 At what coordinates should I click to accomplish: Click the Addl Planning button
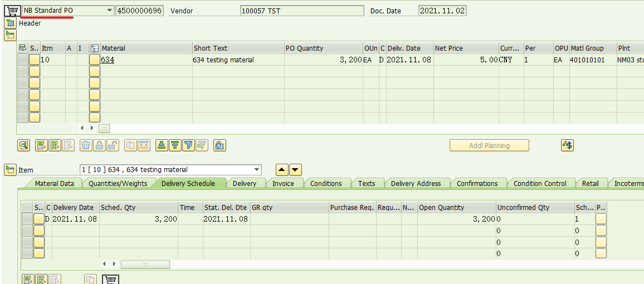489,145
